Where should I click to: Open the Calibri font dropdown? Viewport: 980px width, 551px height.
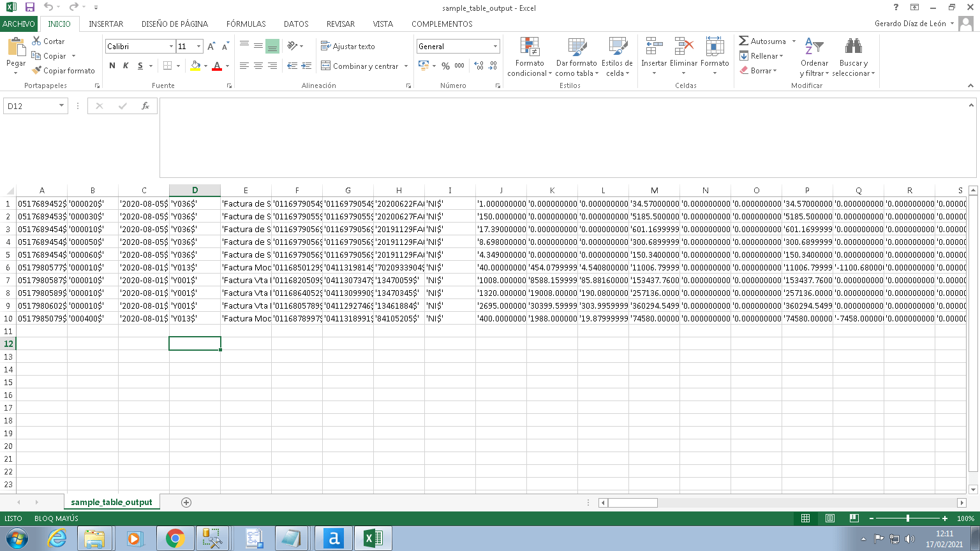[x=171, y=46]
